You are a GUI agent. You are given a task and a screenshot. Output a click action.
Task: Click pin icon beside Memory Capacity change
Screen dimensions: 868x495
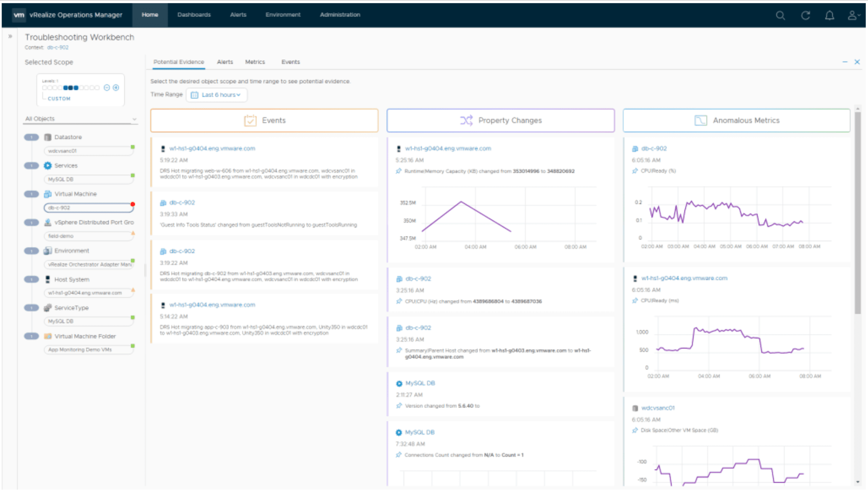(x=399, y=171)
